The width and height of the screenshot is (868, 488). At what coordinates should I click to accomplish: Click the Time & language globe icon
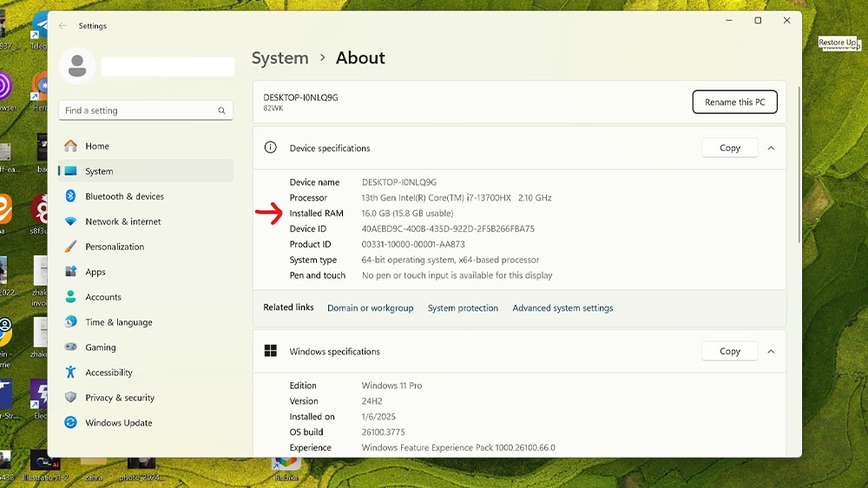coord(70,322)
